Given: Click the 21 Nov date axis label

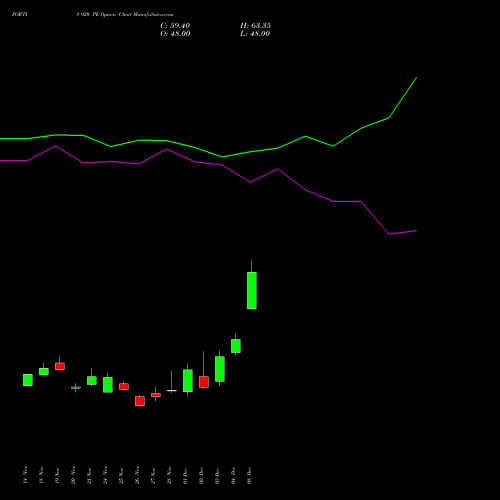Looking at the screenshot, I should pyautogui.click(x=89, y=475).
